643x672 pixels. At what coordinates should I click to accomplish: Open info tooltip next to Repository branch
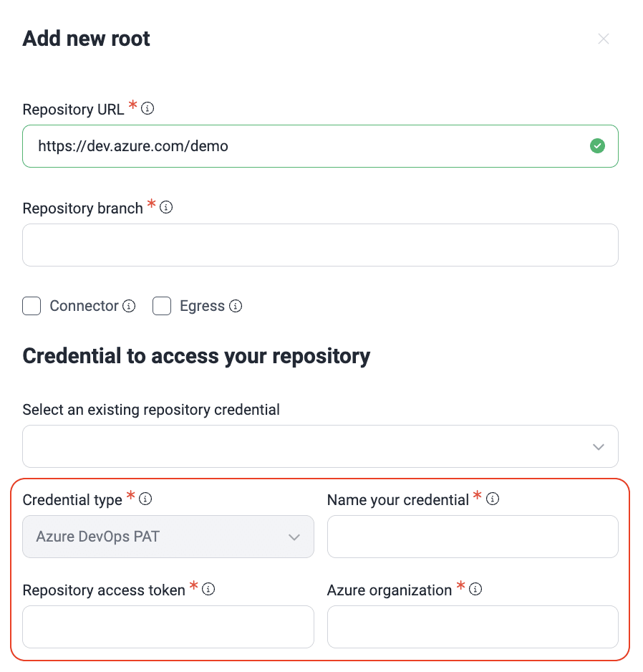(166, 208)
